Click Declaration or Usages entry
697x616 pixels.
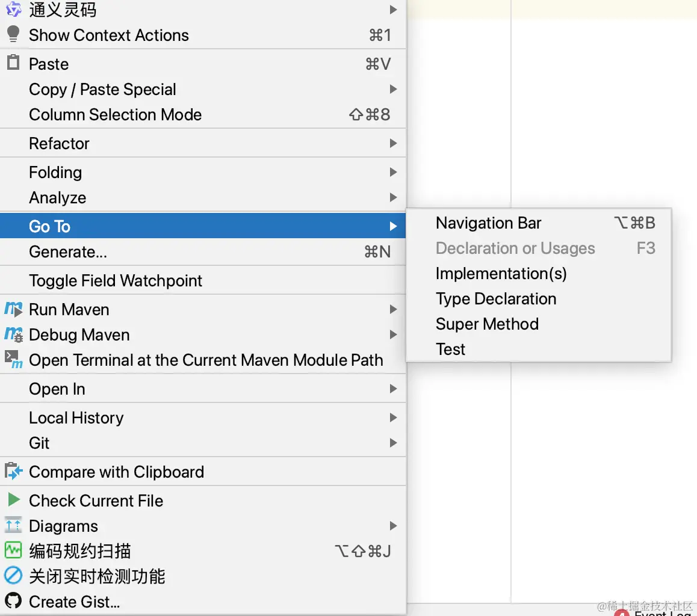coord(538,248)
